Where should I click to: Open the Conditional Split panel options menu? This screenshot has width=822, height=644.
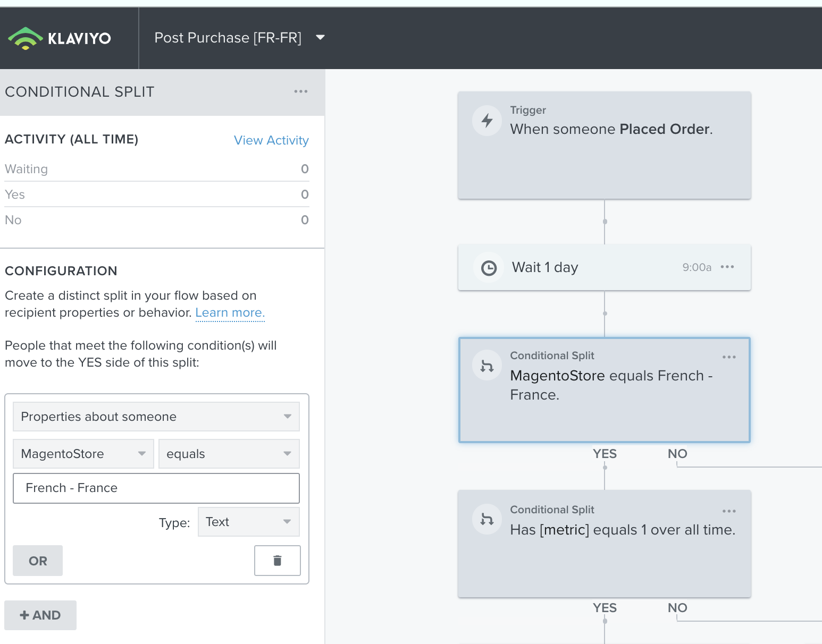301,91
